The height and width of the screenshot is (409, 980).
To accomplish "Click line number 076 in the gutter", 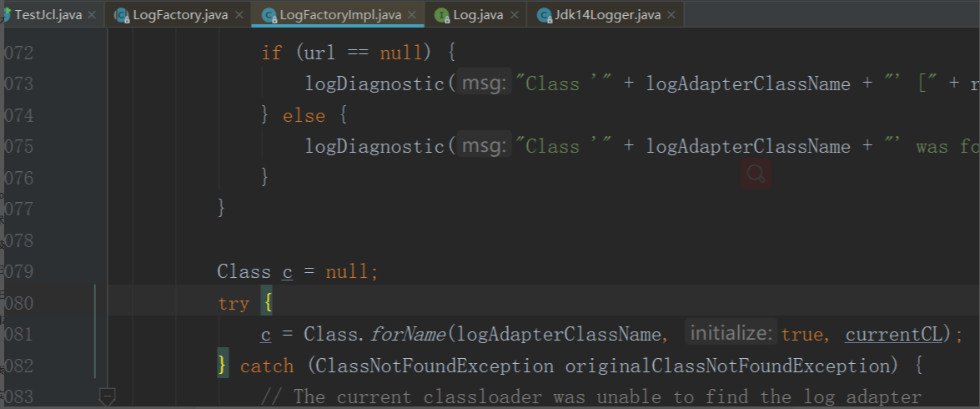I will pos(18,178).
